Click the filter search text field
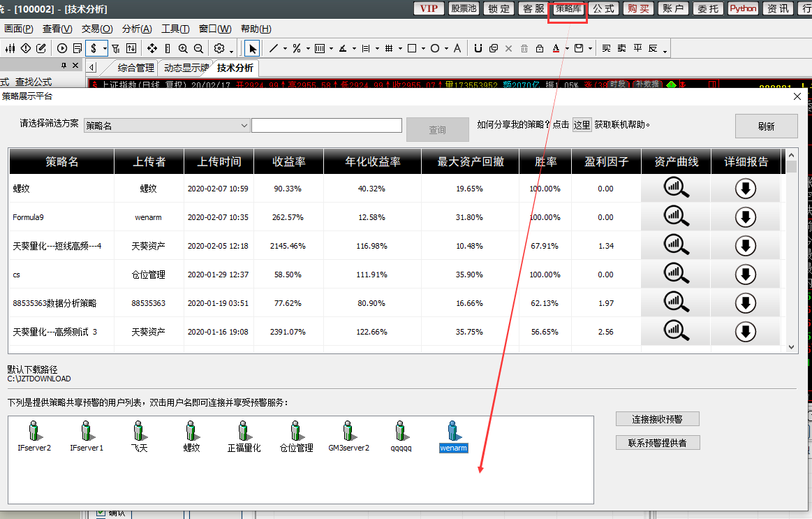 (x=326, y=126)
